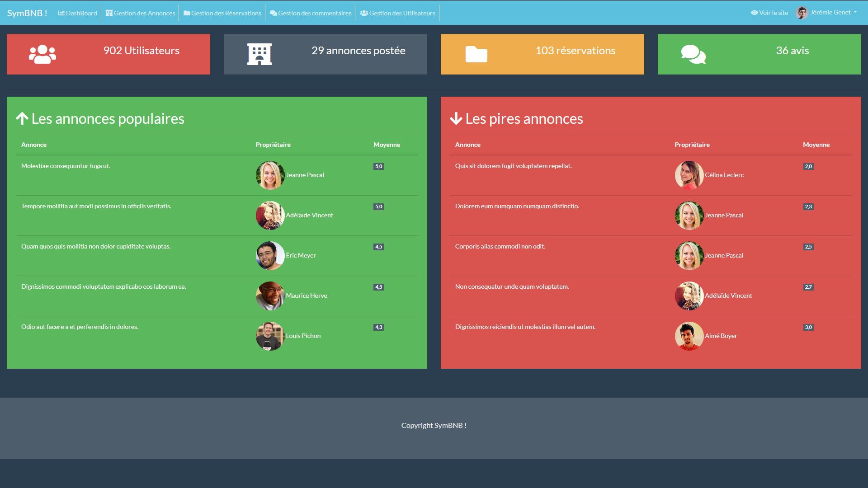
Task: Go to Gestion des Réservations
Action: pos(222,13)
